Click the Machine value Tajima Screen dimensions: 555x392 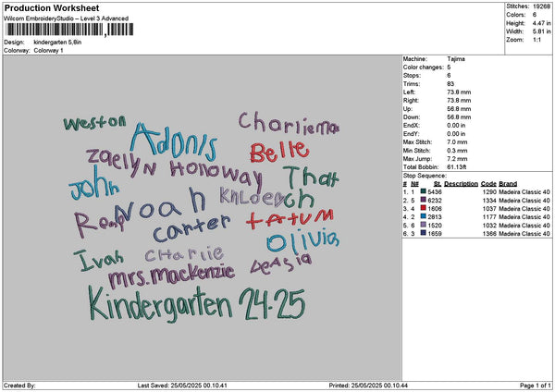456,59
